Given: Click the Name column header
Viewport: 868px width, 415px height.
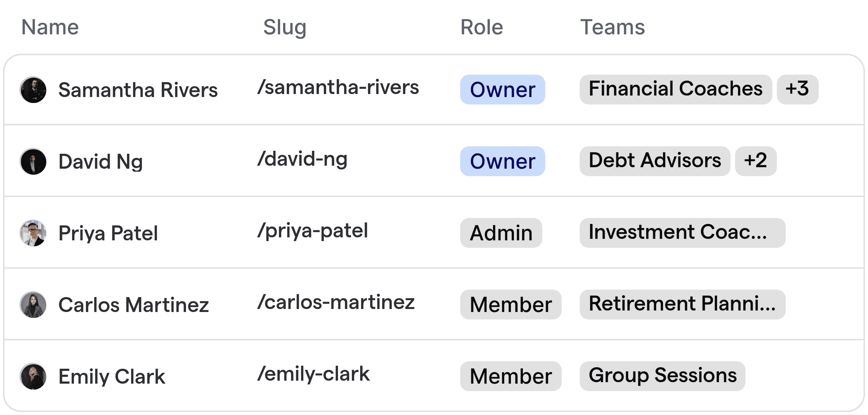Looking at the screenshot, I should (50, 26).
